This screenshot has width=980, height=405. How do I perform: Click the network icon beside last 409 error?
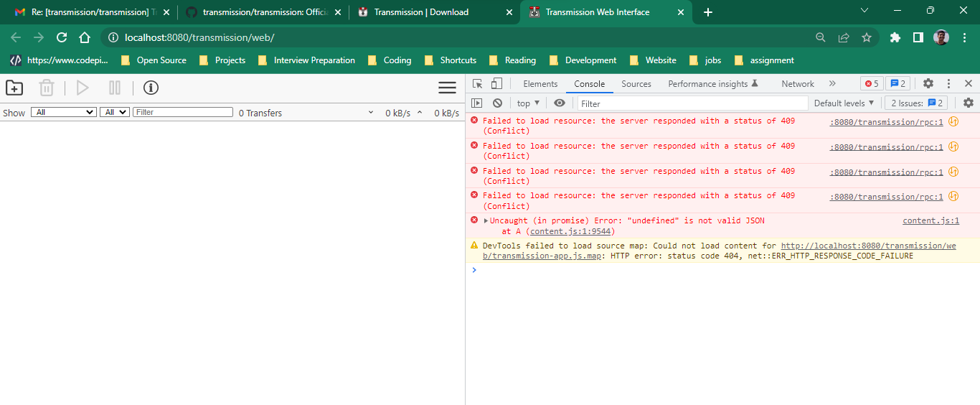click(953, 196)
